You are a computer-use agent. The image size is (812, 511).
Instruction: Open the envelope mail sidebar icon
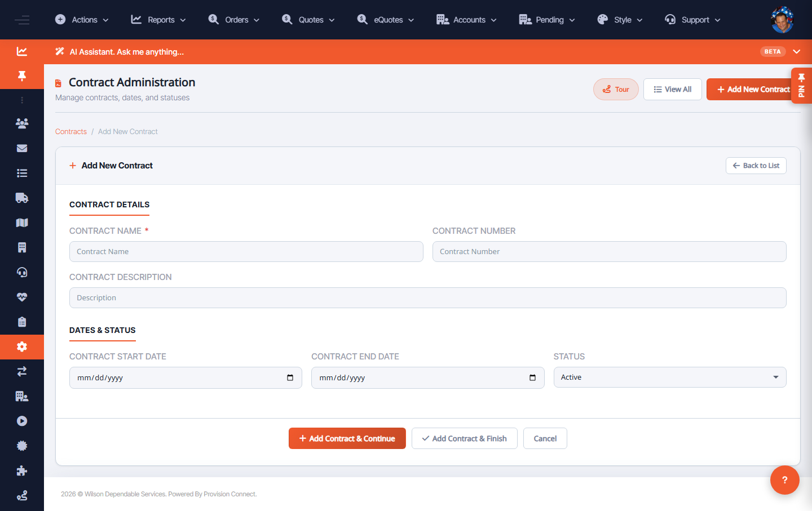pos(22,148)
